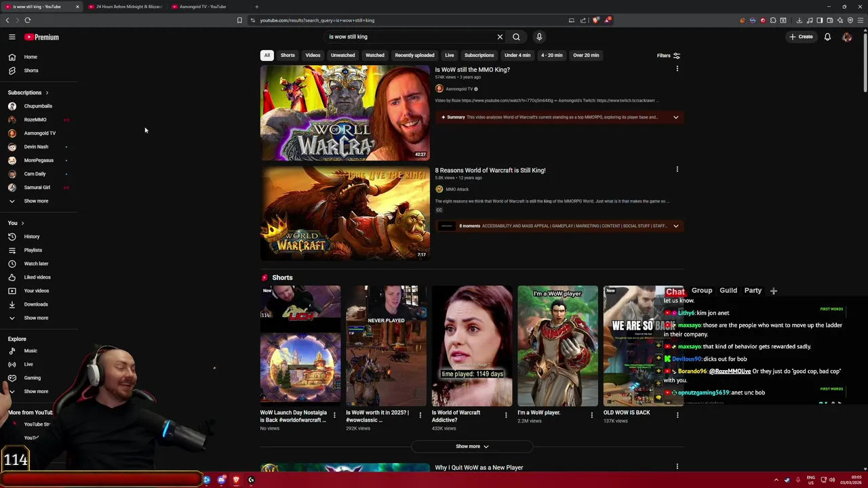Select the All filter chip
Screen dimensions: 868x488
[267, 56]
